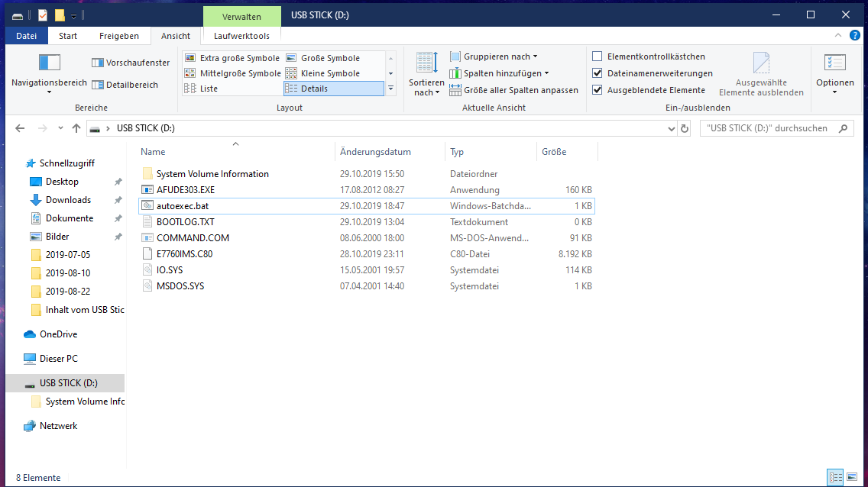Click the search magnifier icon
The image size is (868, 487).
pyautogui.click(x=843, y=128)
